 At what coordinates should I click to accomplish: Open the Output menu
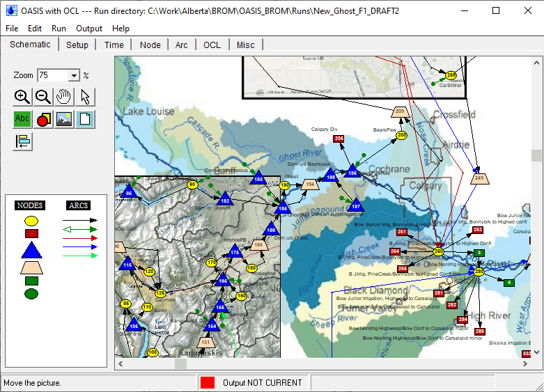[89, 29]
